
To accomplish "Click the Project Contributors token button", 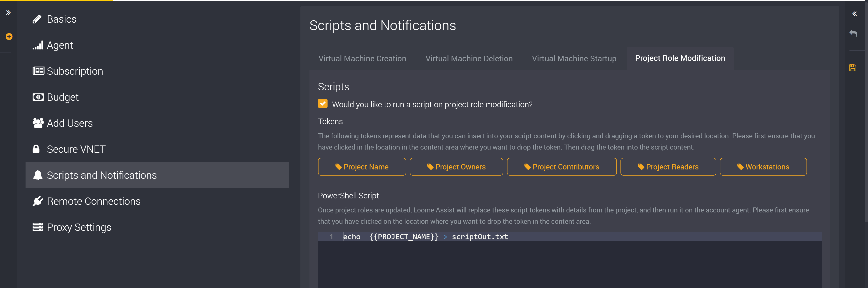I will tap(561, 166).
